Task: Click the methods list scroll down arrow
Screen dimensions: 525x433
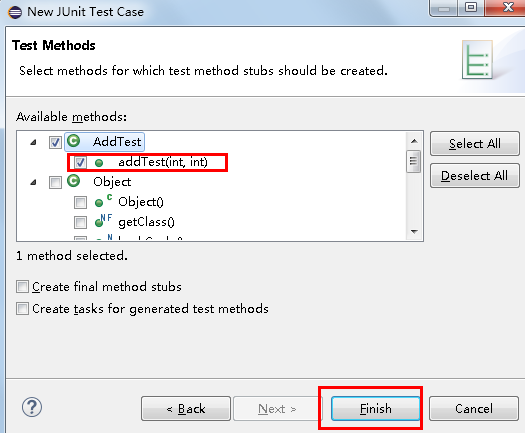Action: (414, 232)
